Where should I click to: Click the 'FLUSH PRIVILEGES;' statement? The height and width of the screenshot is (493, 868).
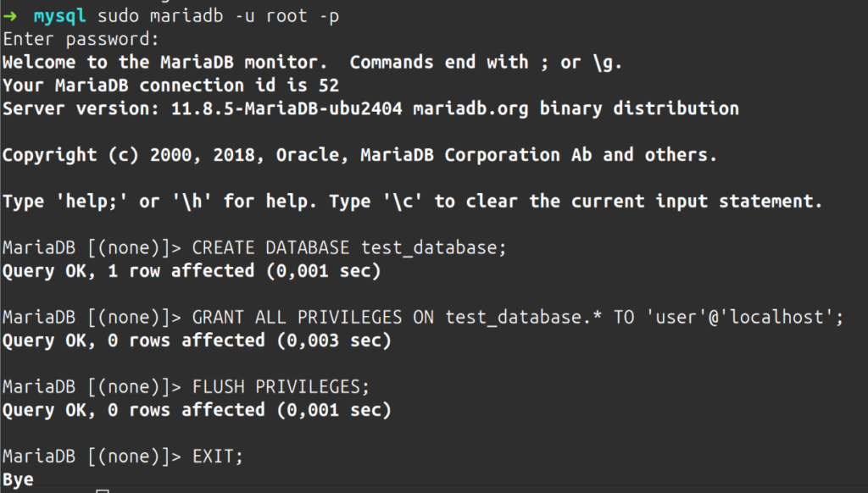281,386
